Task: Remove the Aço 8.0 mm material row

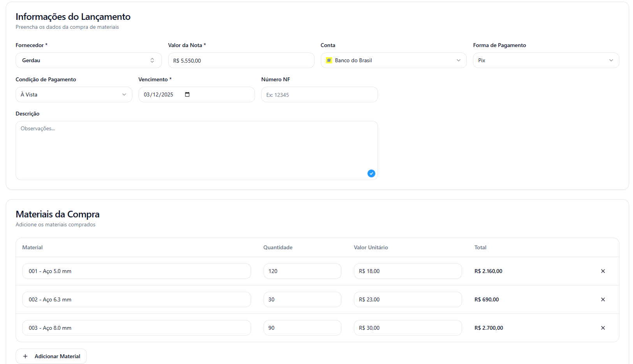Action: click(603, 328)
